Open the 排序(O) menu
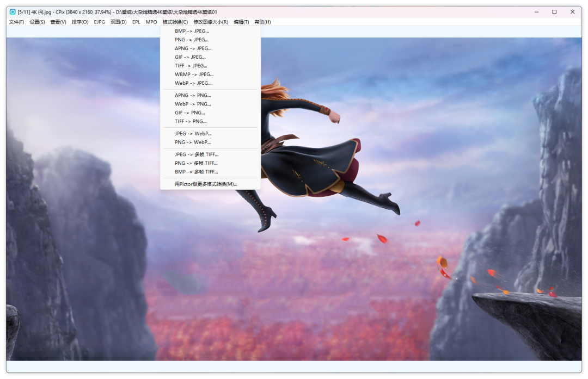The width and height of the screenshot is (588, 379). pos(80,22)
